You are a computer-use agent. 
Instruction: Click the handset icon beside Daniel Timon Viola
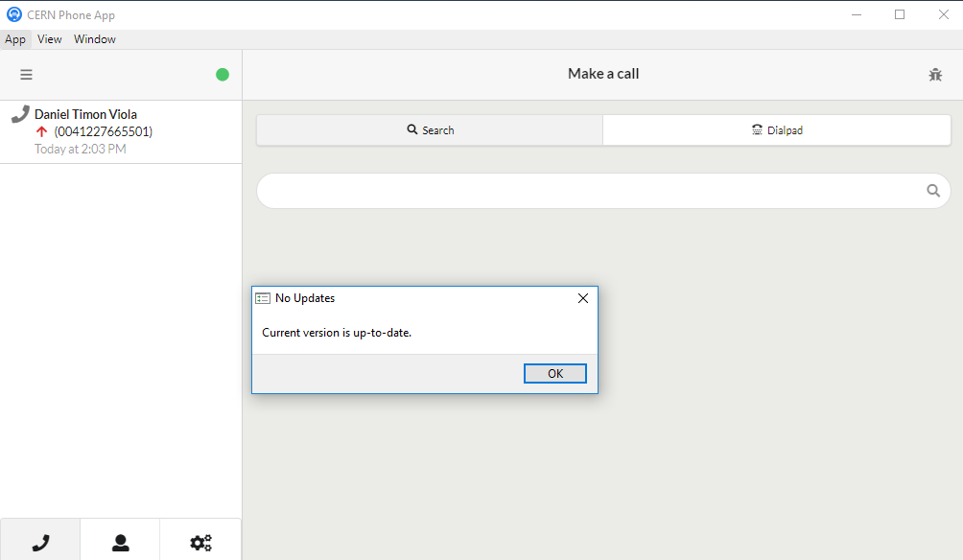coord(19,115)
